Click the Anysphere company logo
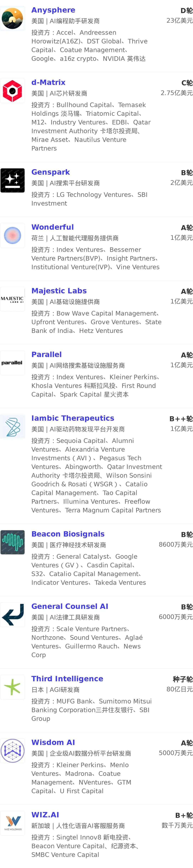This screenshot has width=193, height=868. click(x=13, y=18)
